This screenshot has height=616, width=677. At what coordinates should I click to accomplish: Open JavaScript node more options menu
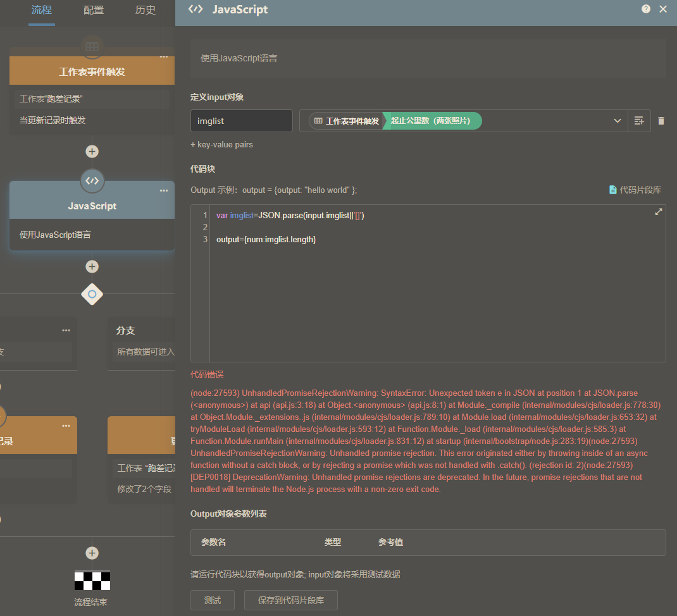click(164, 190)
